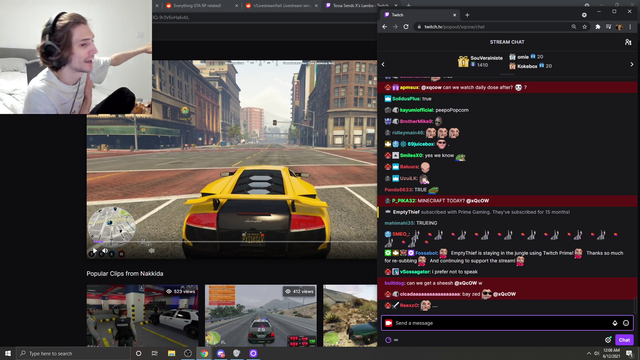Open the purple circle app on the taskbar

[253, 353]
